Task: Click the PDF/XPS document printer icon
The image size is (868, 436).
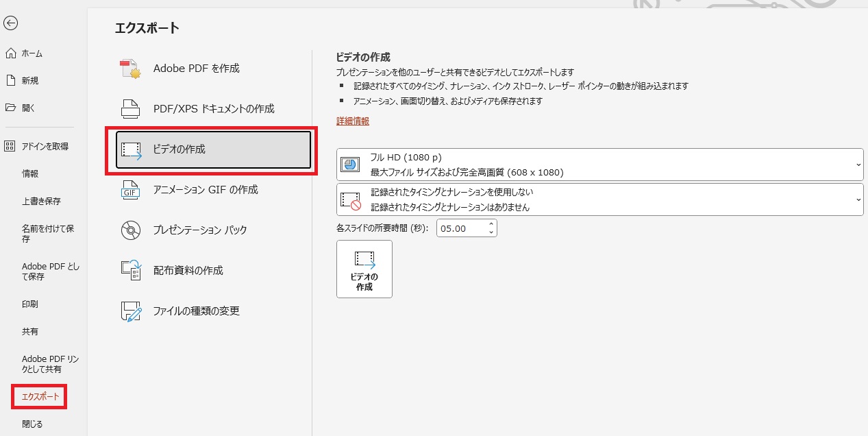Action: pyautogui.click(x=130, y=108)
